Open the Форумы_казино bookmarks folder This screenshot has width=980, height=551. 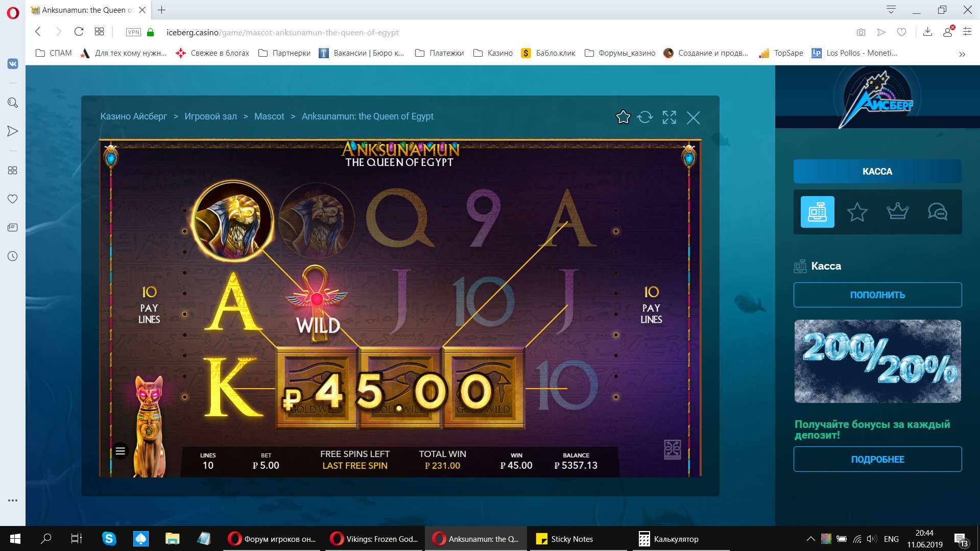[x=620, y=53]
